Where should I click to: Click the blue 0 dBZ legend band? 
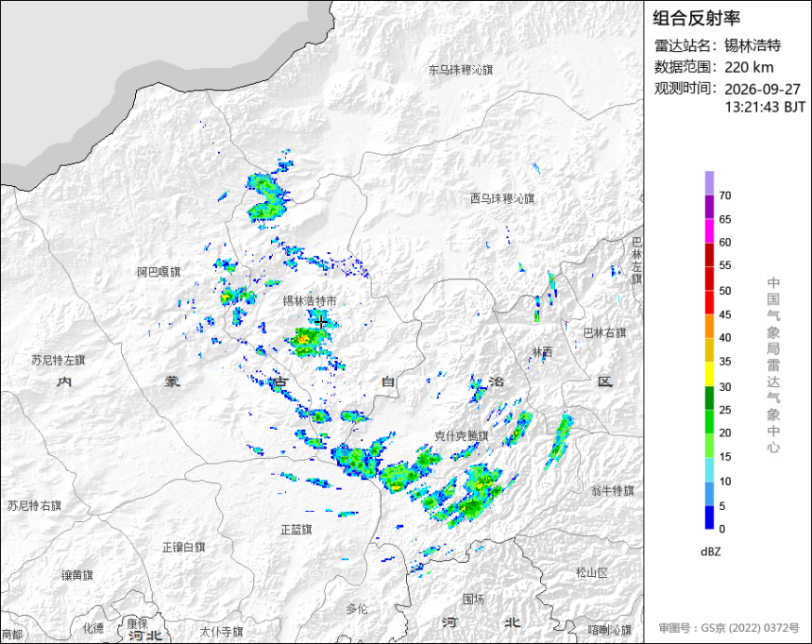coord(709,517)
